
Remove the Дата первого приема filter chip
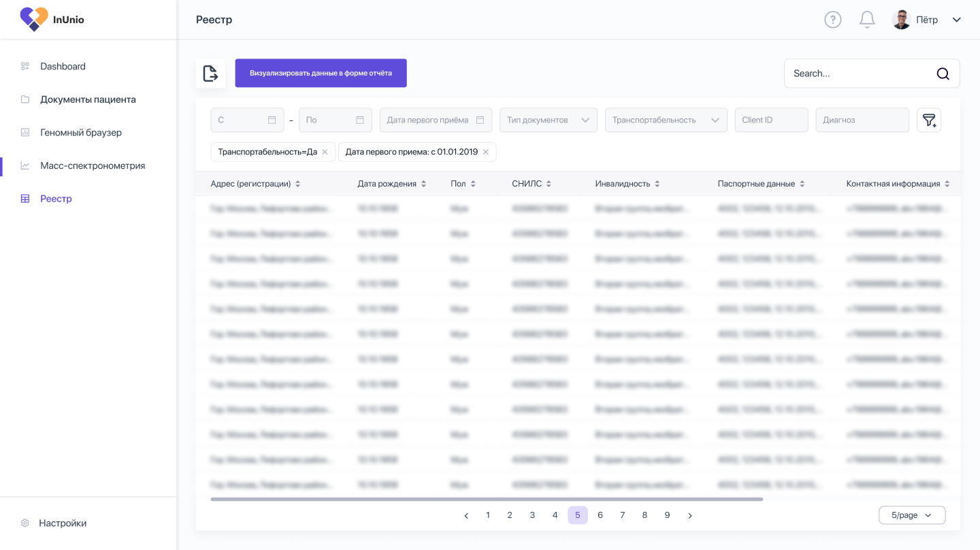pyautogui.click(x=486, y=152)
